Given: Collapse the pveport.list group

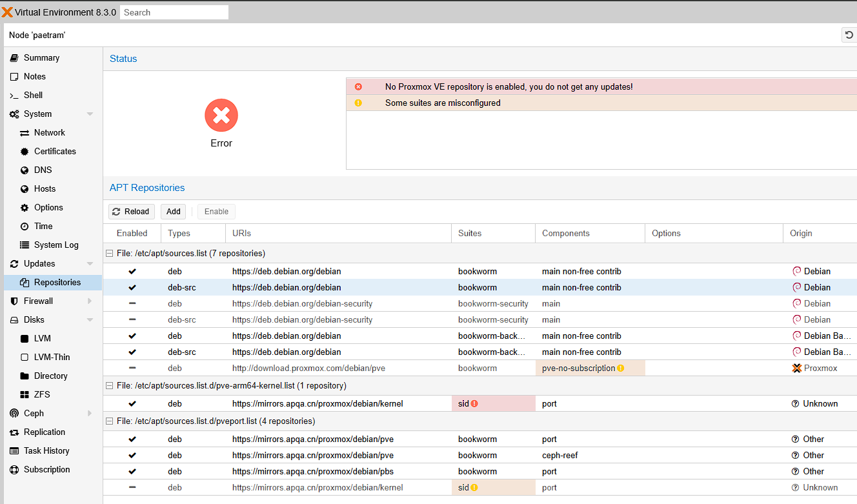Looking at the screenshot, I should (x=109, y=421).
